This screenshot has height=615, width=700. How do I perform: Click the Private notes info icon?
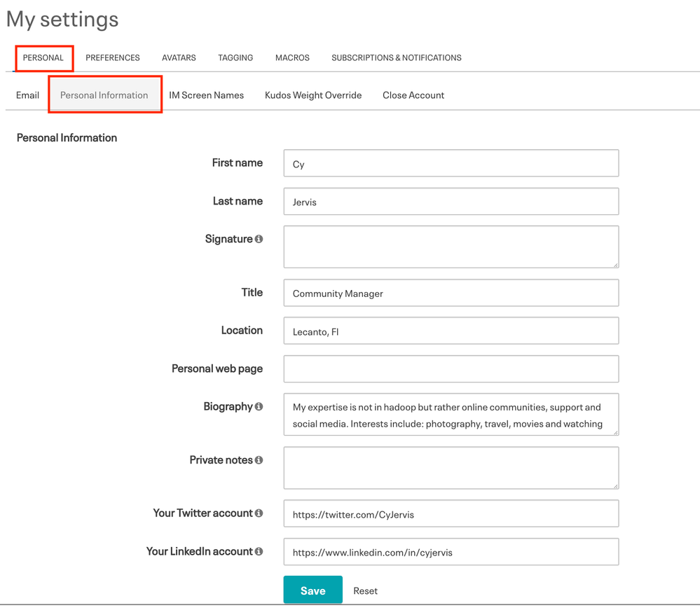[259, 460]
